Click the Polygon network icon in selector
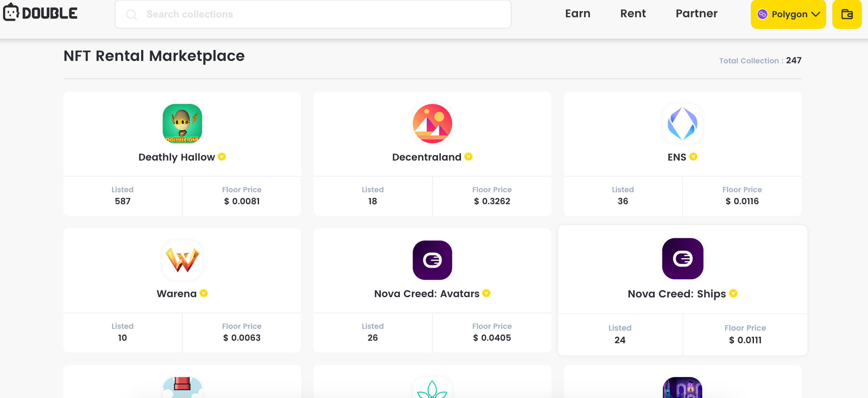 coord(763,14)
